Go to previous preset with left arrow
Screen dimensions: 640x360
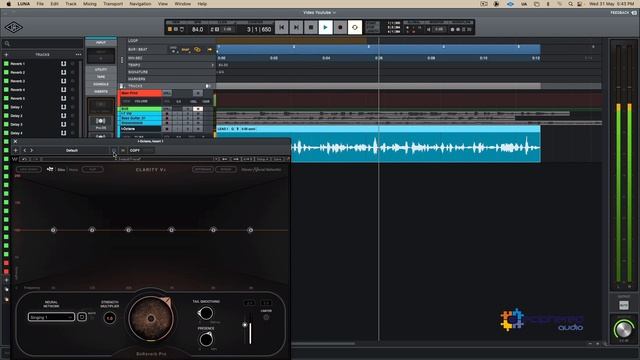point(24,150)
